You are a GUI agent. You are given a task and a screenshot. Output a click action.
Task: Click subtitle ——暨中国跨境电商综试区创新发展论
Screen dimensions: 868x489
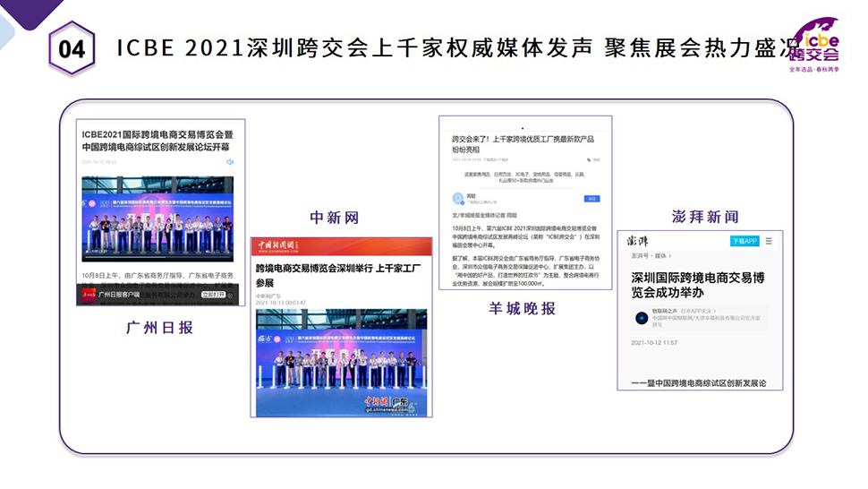(x=699, y=383)
